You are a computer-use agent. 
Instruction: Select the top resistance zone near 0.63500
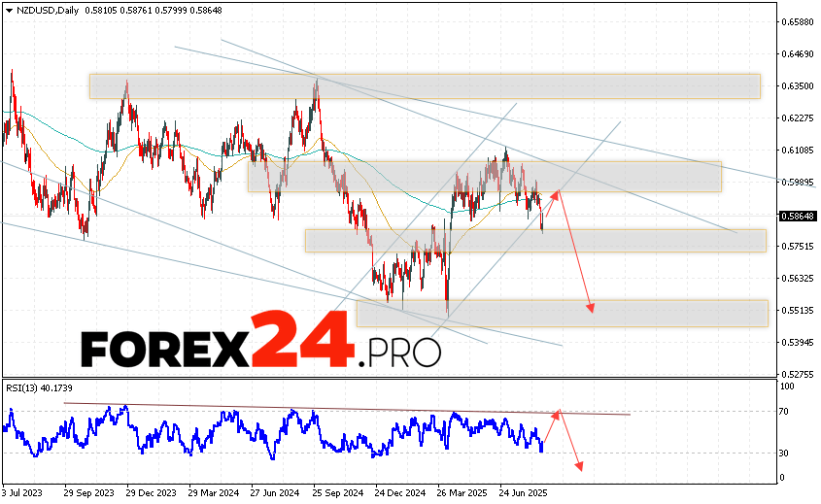[424, 85]
